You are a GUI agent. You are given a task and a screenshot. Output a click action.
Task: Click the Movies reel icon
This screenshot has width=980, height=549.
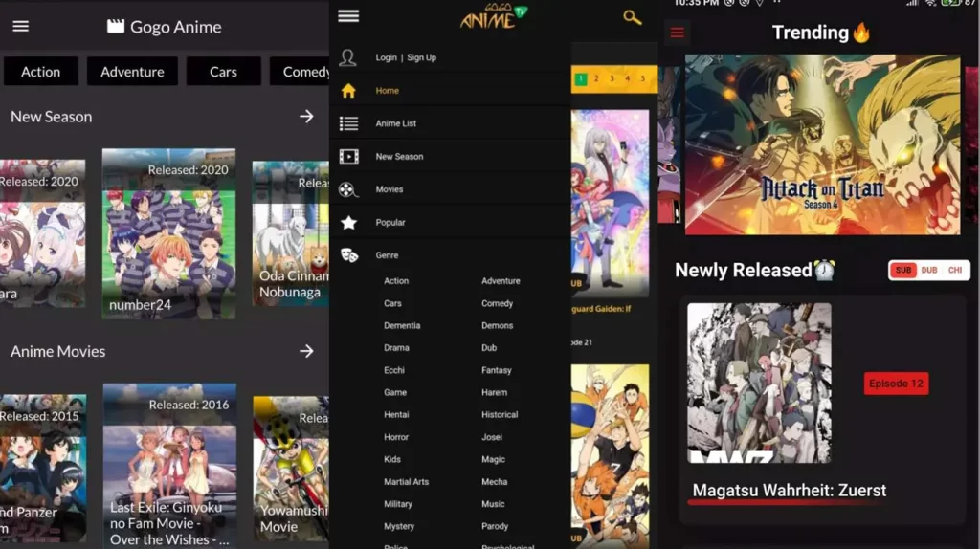pos(348,189)
